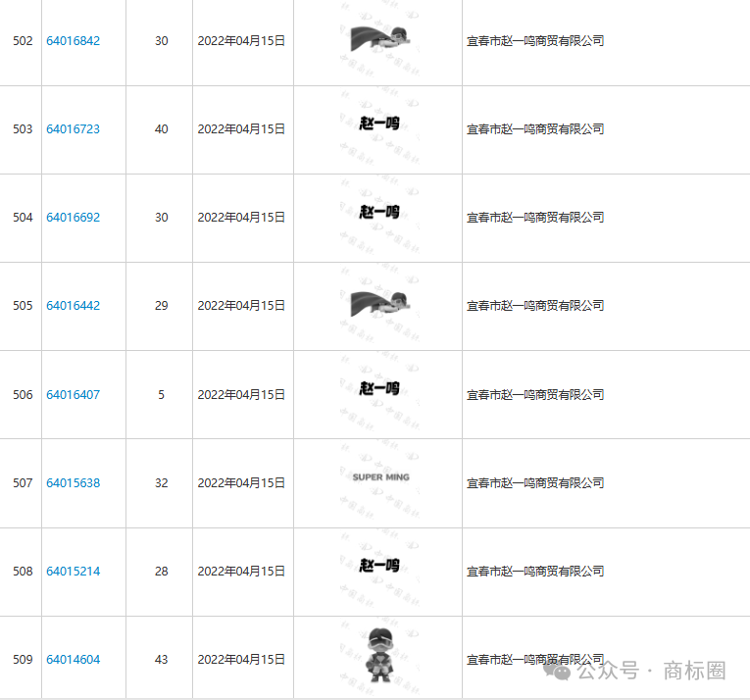
Task: Open trademark application 64016842
Action: (x=73, y=41)
